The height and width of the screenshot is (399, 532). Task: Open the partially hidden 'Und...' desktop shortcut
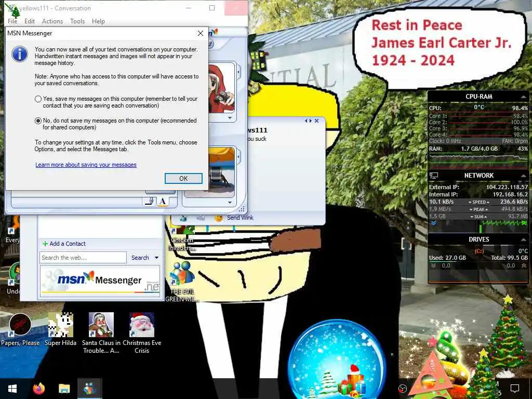13,278
